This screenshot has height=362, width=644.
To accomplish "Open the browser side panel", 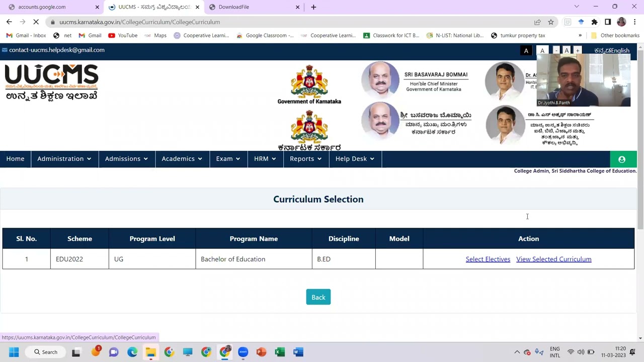I will 608,22.
